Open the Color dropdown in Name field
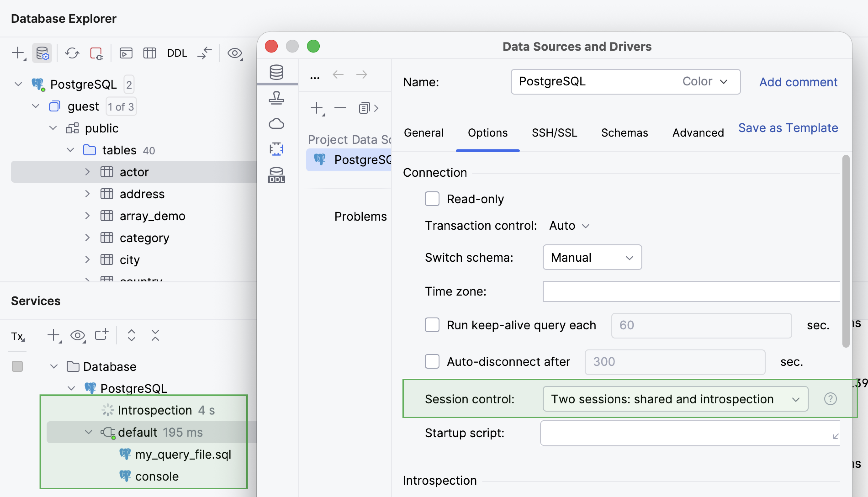The height and width of the screenshot is (497, 868). pyautogui.click(x=705, y=81)
